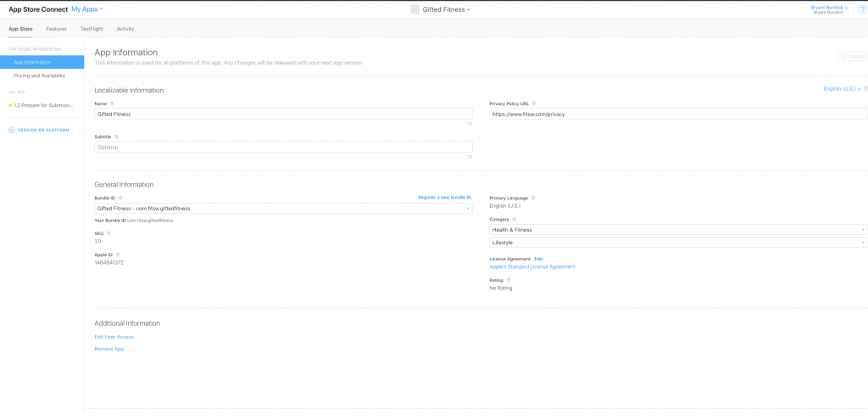Click the App Store Connect title
868x414 pixels.
(38, 9)
